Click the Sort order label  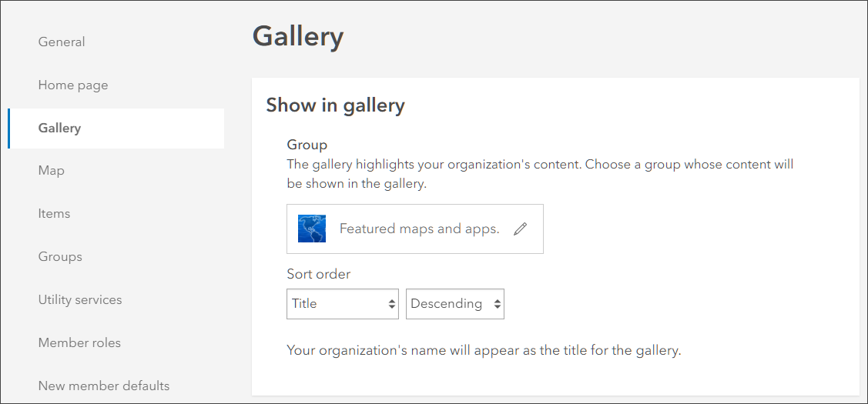pyautogui.click(x=319, y=274)
